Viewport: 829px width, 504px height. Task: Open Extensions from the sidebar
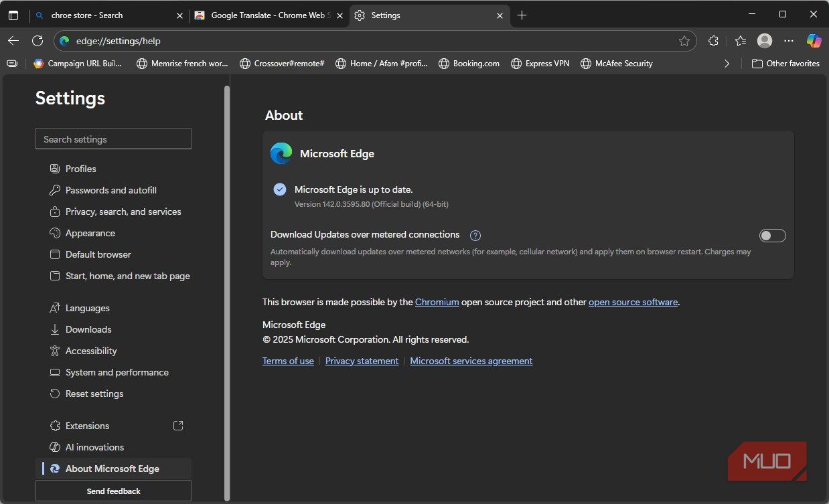[x=113, y=426]
